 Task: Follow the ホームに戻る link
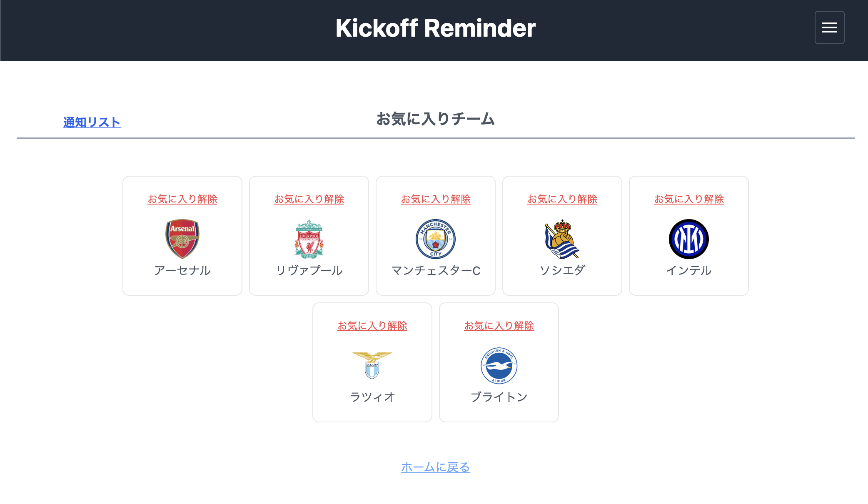[x=436, y=467]
